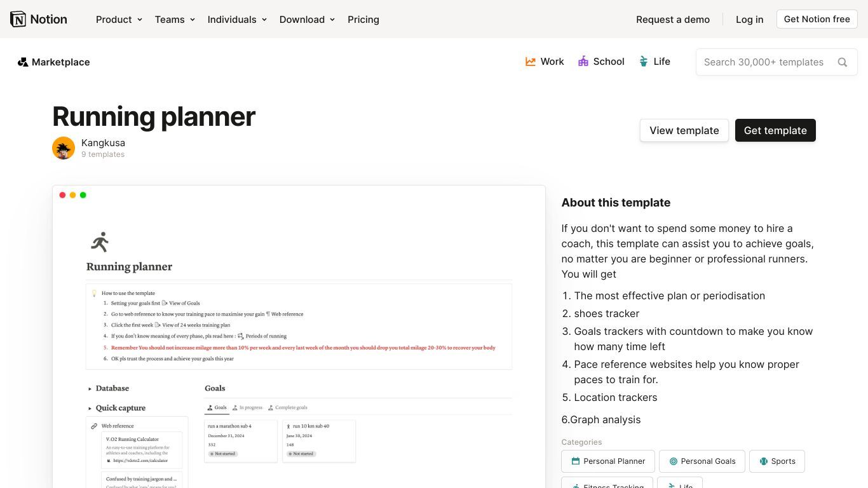Open the Work templates category

pos(545,62)
